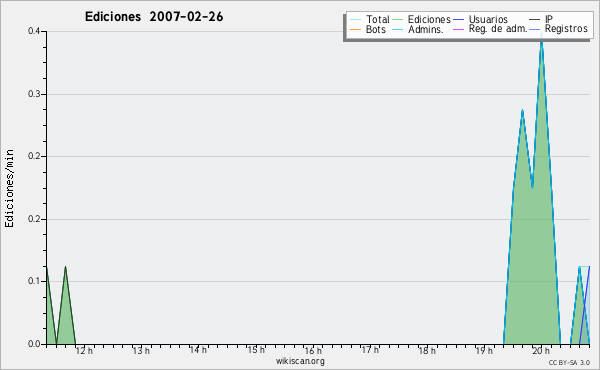Click the '14 h' x-axis label
Image resolution: width=600 pixels, height=370 pixels.
pyautogui.click(x=198, y=350)
